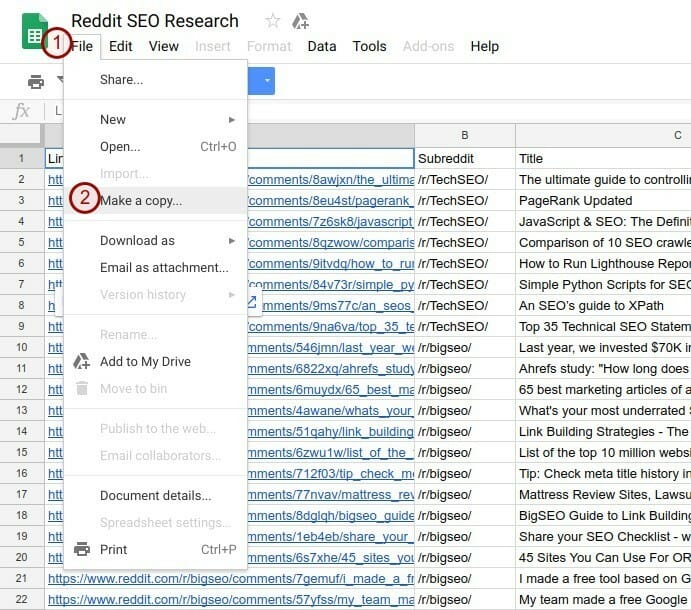
Task: Open the Reddit link in row 21
Action: point(230,577)
